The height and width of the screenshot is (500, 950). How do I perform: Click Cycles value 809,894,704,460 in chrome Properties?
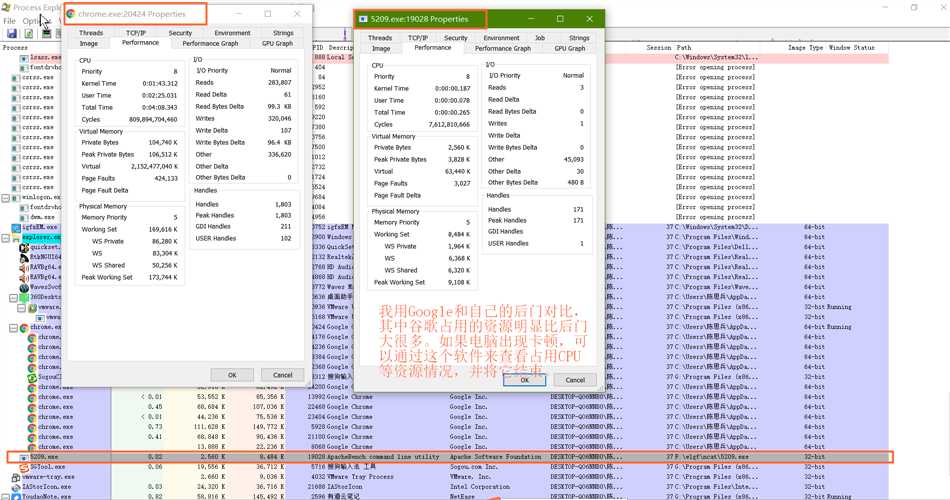pos(153,119)
